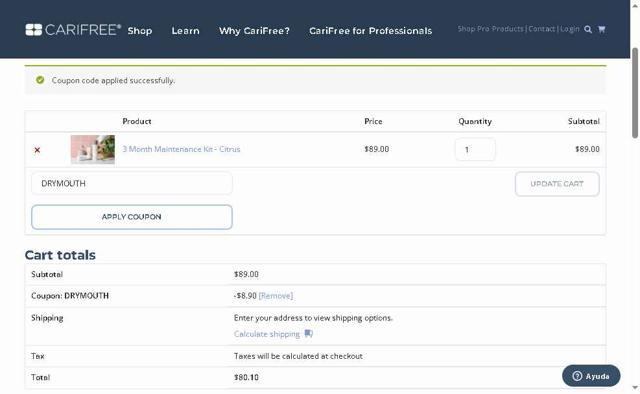The width and height of the screenshot is (640, 394).
Task: Select the coupon discount -$8.90
Action: click(245, 296)
